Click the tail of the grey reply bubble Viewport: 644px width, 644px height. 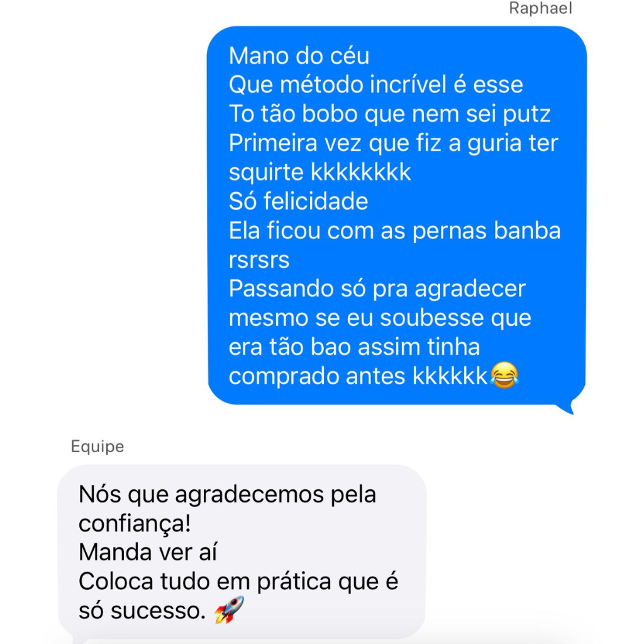78,638
